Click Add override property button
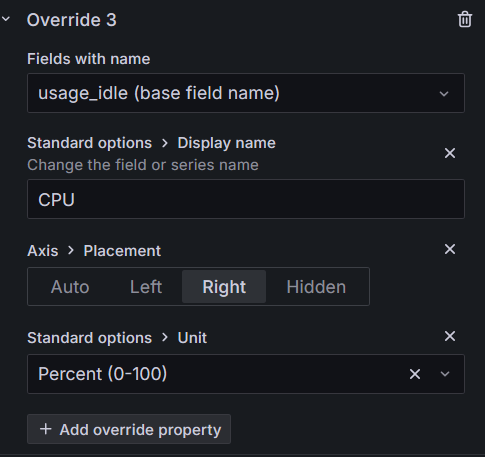Viewport: 485px width, 457px height. [129, 429]
